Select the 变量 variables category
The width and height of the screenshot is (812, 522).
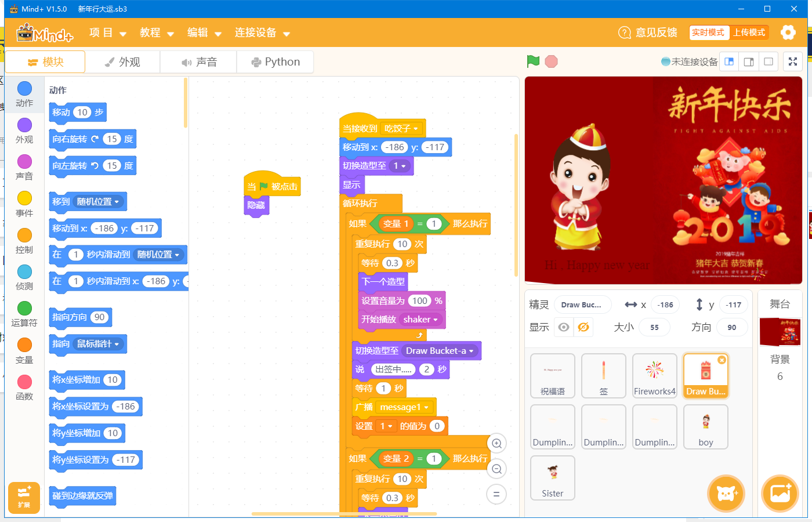tap(24, 351)
